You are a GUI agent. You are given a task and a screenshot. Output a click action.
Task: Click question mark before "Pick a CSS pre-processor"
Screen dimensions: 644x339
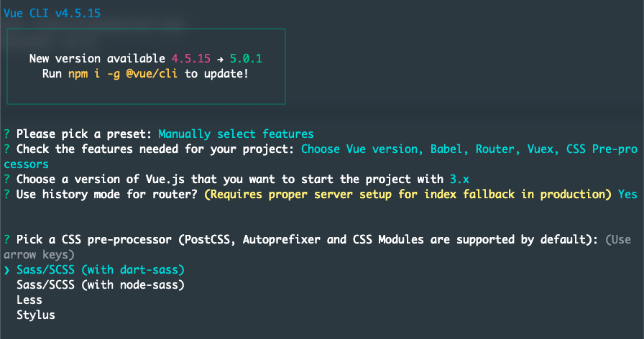[6, 240]
